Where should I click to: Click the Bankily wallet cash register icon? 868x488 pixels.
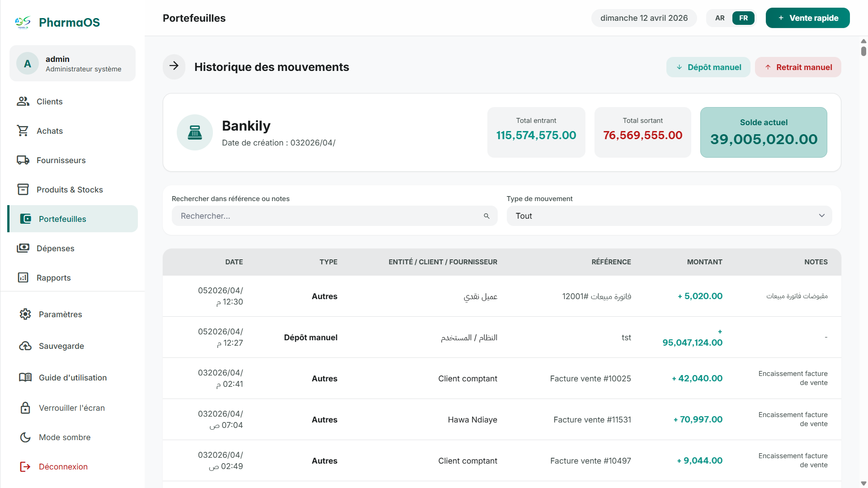point(195,132)
